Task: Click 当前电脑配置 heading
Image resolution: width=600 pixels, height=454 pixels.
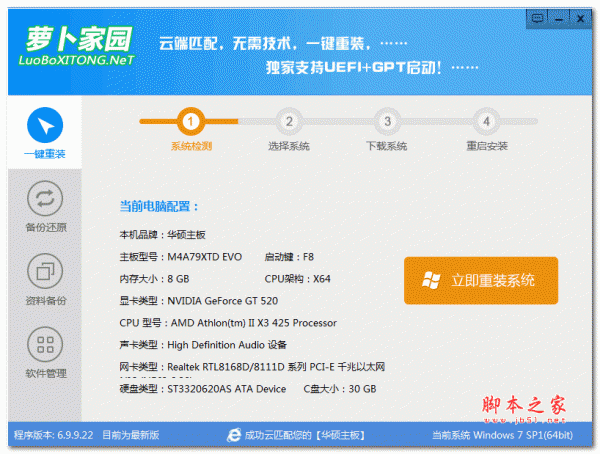Action: point(159,207)
